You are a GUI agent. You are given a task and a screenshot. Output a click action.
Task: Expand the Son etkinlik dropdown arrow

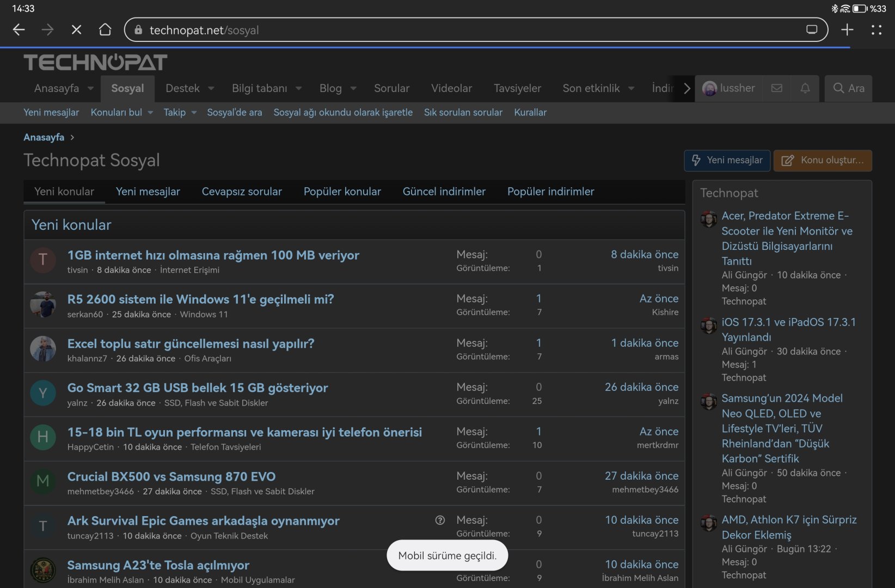coord(632,88)
